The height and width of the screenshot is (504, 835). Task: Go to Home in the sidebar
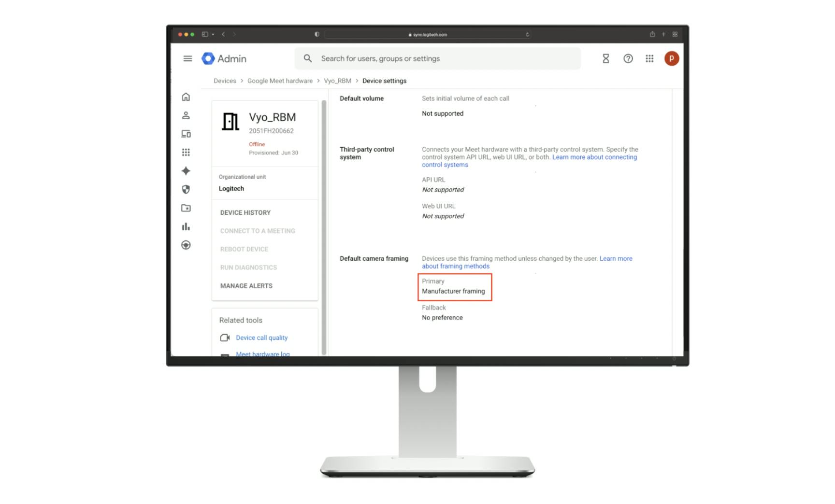pos(186,97)
